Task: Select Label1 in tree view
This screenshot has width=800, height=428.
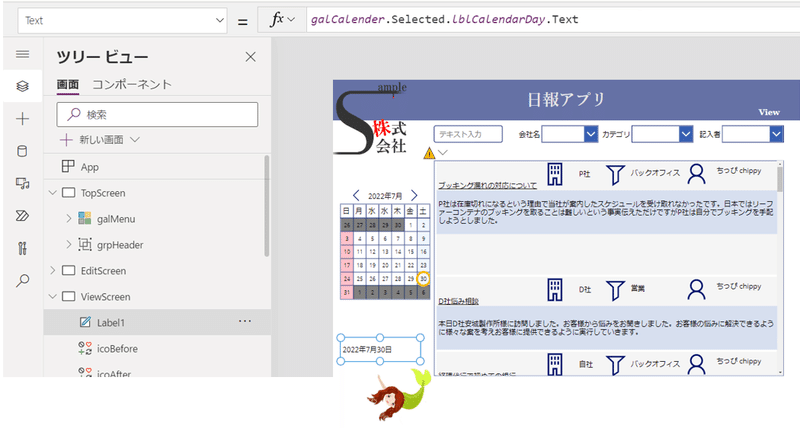Action: (x=111, y=322)
